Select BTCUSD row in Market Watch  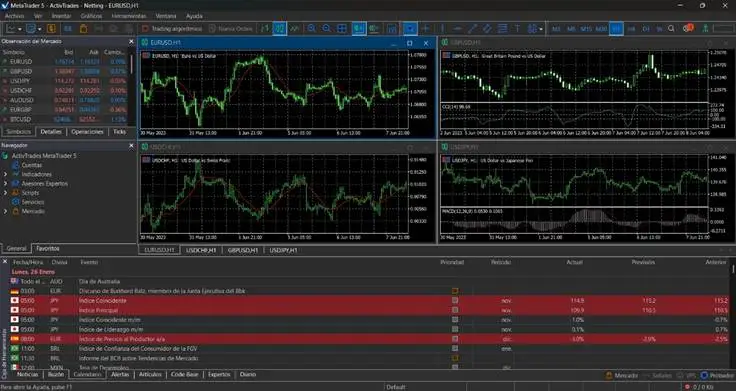coord(64,119)
